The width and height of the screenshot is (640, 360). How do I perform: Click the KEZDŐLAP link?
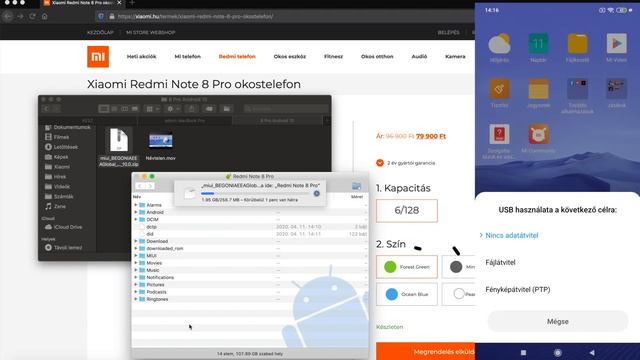(x=100, y=32)
